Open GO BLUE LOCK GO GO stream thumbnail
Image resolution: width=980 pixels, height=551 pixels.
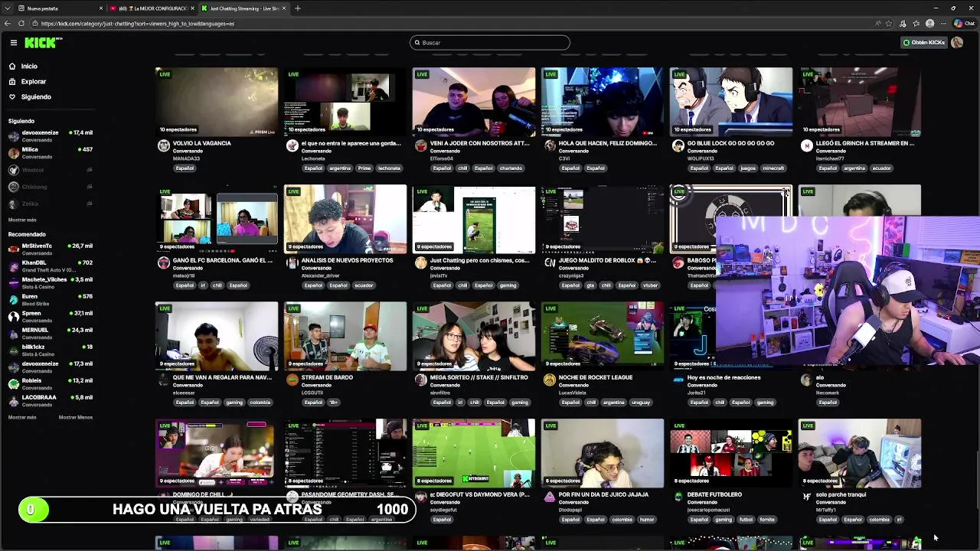click(x=731, y=102)
